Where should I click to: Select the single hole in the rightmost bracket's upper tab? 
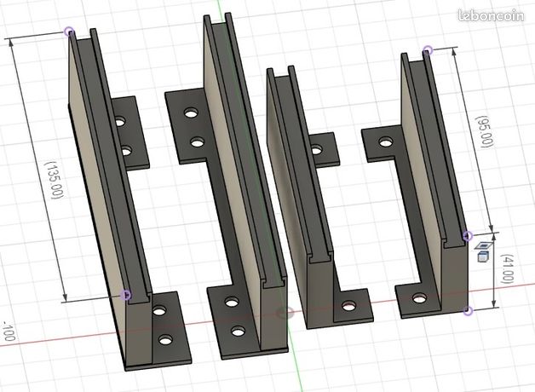[386, 141]
